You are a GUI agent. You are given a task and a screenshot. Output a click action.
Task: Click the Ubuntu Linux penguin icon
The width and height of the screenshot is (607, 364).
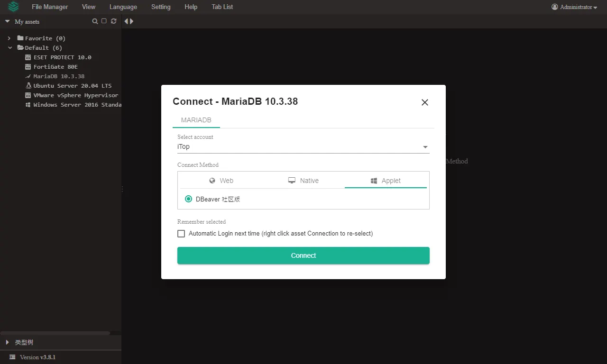click(28, 86)
